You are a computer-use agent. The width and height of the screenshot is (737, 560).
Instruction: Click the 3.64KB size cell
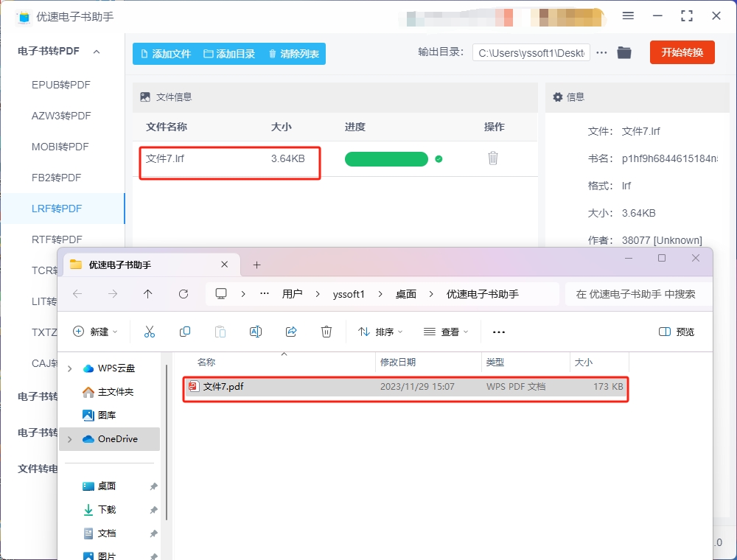[x=287, y=159]
